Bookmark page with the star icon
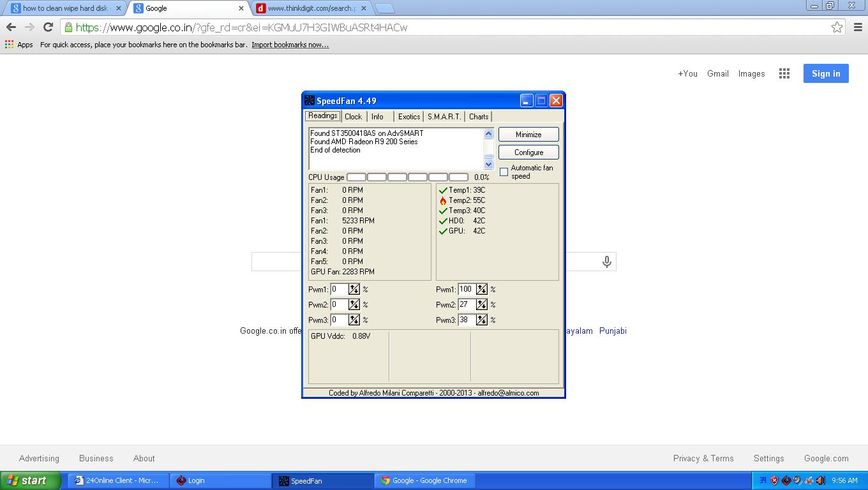The image size is (868, 490). (x=837, y=27)
